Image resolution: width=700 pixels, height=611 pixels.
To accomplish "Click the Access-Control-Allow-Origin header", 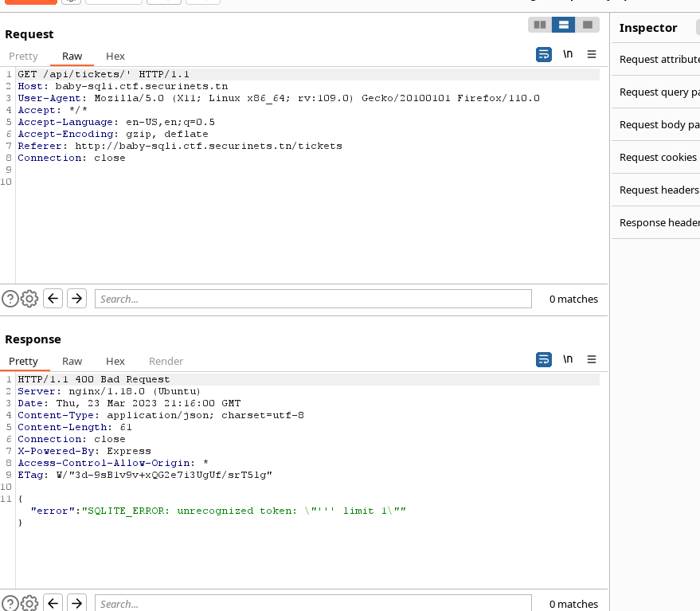I will point(113,463).
